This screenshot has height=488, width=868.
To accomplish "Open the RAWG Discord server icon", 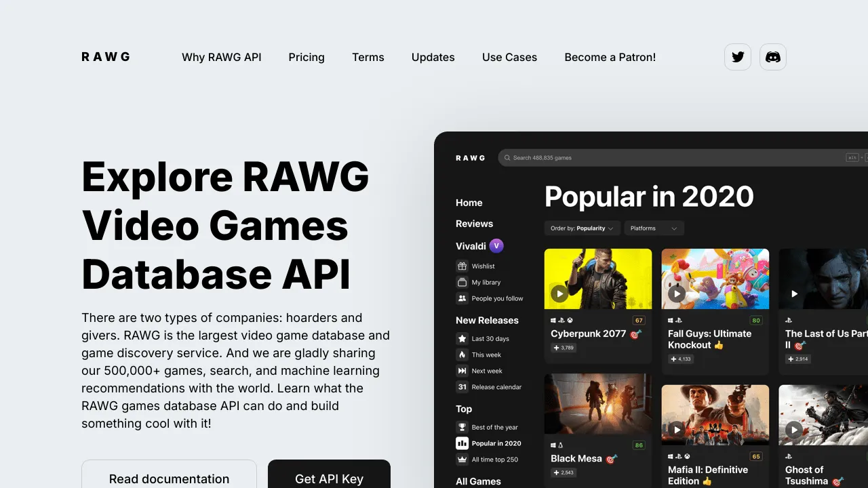I will point(773,57).
